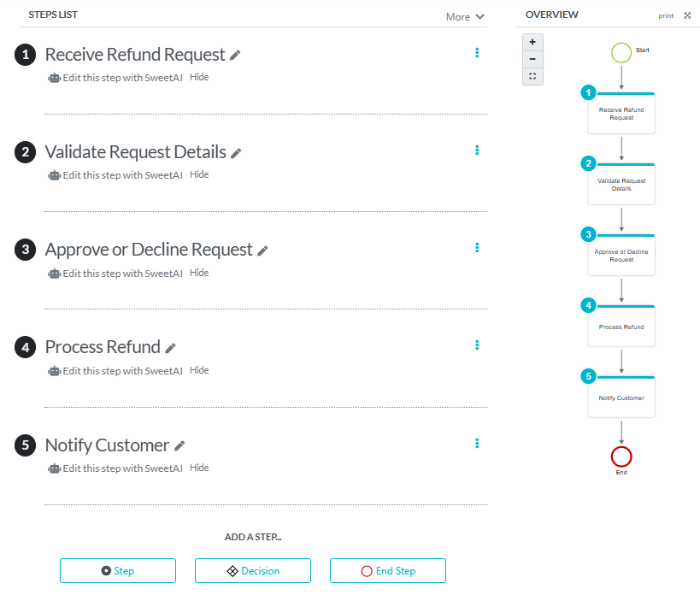
Task: Hide SweetAI prompt under Receive Refund Request
Action: [x=199, y=77]
